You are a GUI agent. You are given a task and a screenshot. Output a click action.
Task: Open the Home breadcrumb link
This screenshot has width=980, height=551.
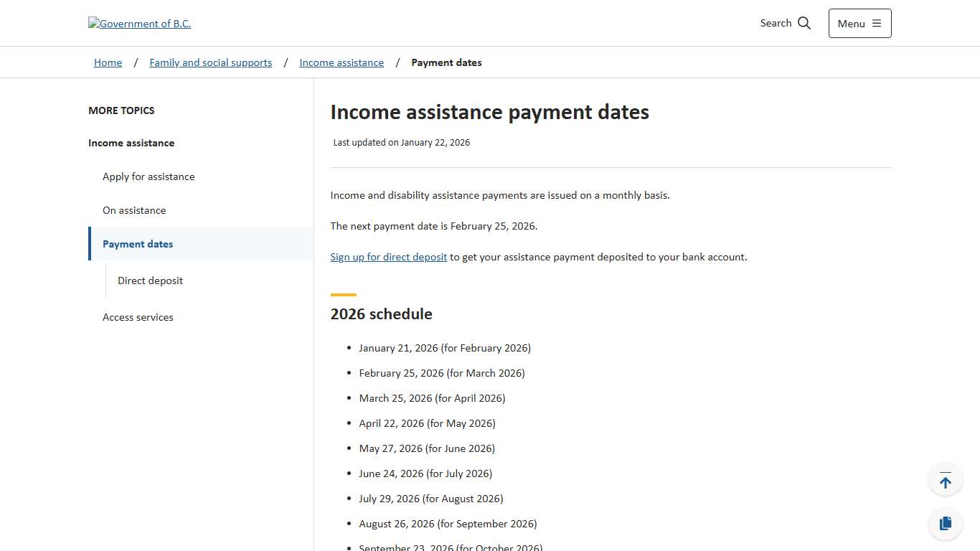pyautogui.click(x=108, y=62)
